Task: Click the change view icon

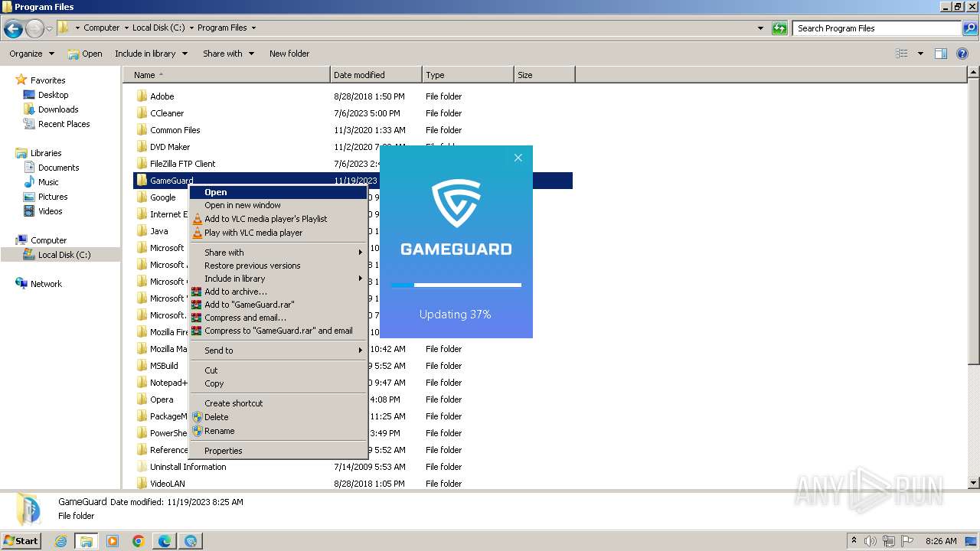Action: coord(902,54)
